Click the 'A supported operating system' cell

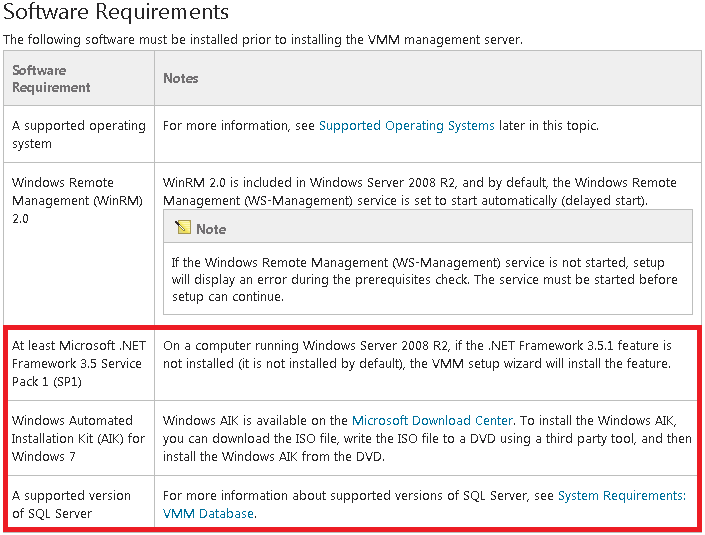coord(79,134)
